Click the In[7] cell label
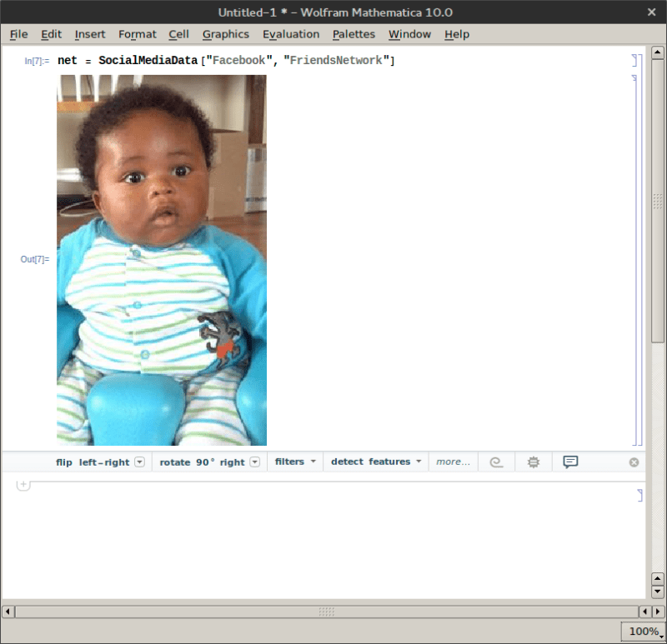Viewport: 667px width, 644px height. click(37, 61)
